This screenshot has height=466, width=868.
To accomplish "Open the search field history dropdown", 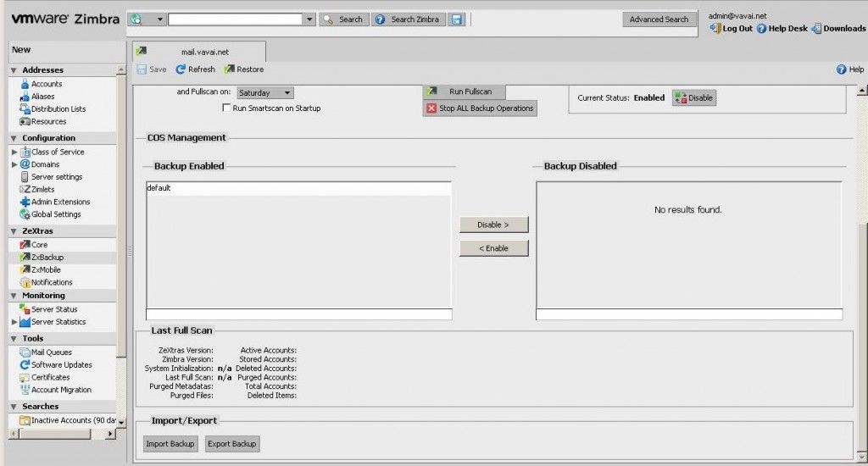I will coord(309,19).
